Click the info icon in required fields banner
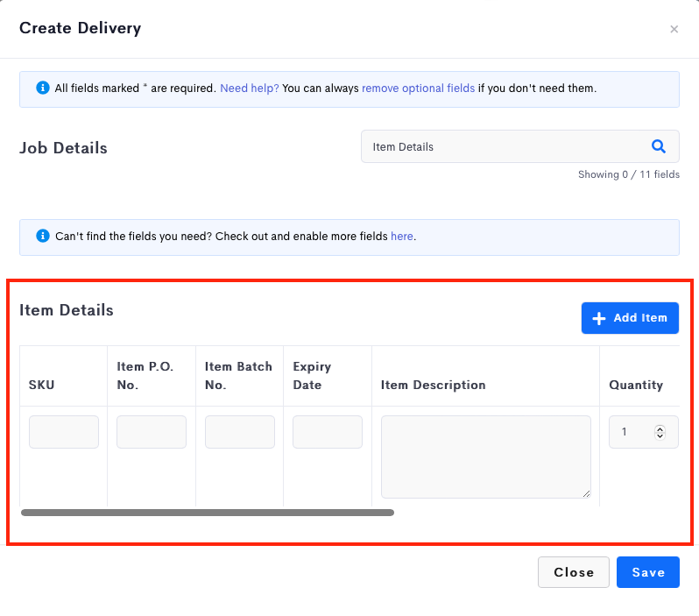Viewport: 699px width, 616px height. (x=43, y=88)
